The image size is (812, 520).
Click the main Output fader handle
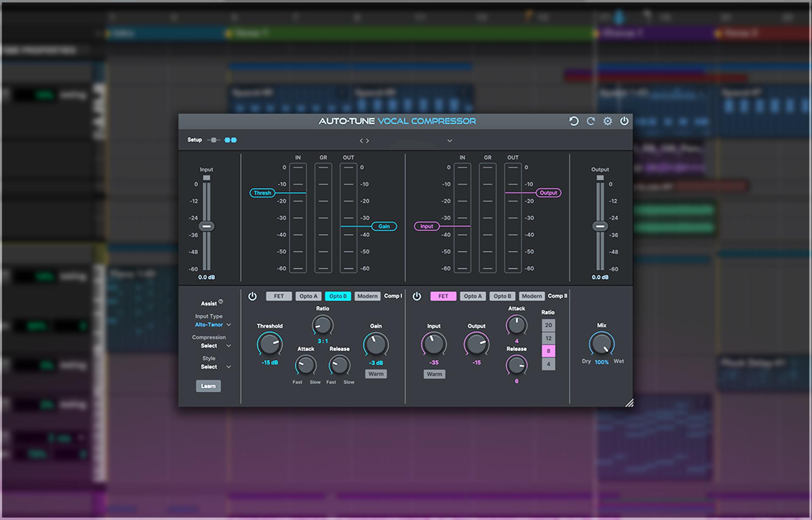click(600, 227)
